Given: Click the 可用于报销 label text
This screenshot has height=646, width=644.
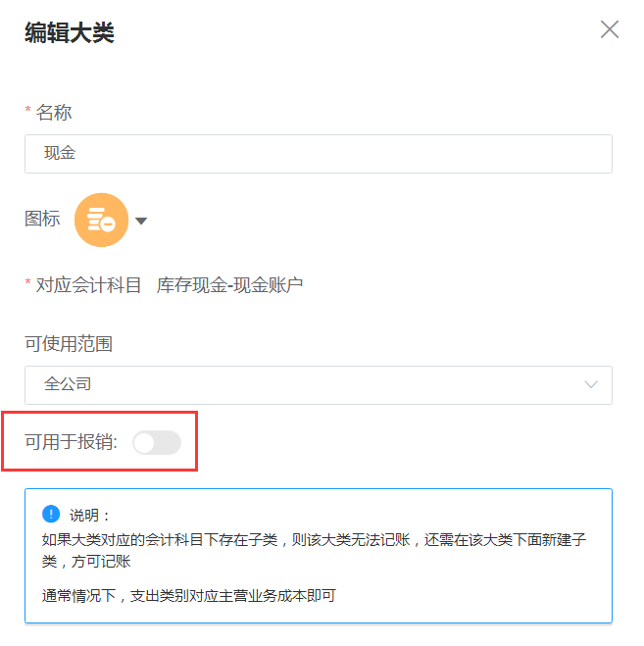Looking at the screenshot, I should (71, 442).
